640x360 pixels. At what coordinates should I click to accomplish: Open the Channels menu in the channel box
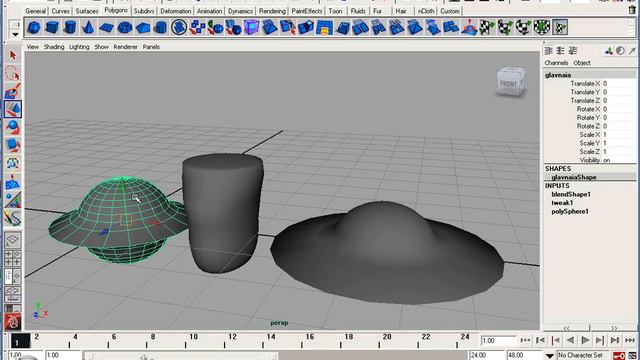pyautogui.click(x=556, y=63)
